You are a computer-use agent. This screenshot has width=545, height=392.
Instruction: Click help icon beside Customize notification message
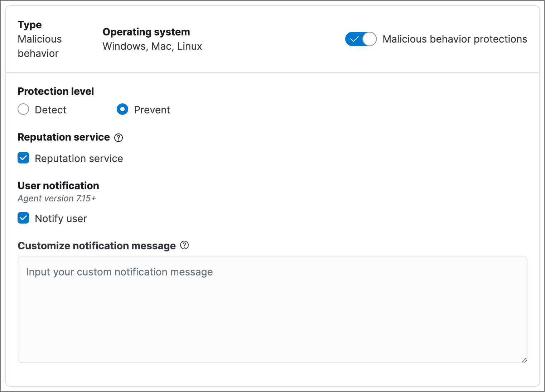pos(184,245)
